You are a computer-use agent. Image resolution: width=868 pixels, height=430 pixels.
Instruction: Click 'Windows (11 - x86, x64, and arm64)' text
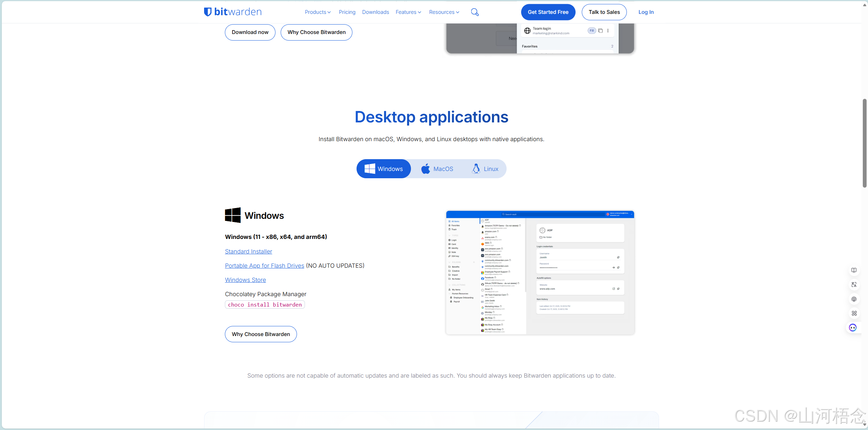click(276, 237)
